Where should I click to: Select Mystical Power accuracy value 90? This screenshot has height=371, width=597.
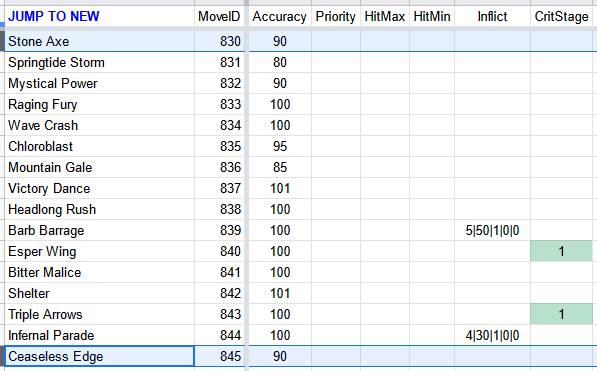(x=280, y=83)
